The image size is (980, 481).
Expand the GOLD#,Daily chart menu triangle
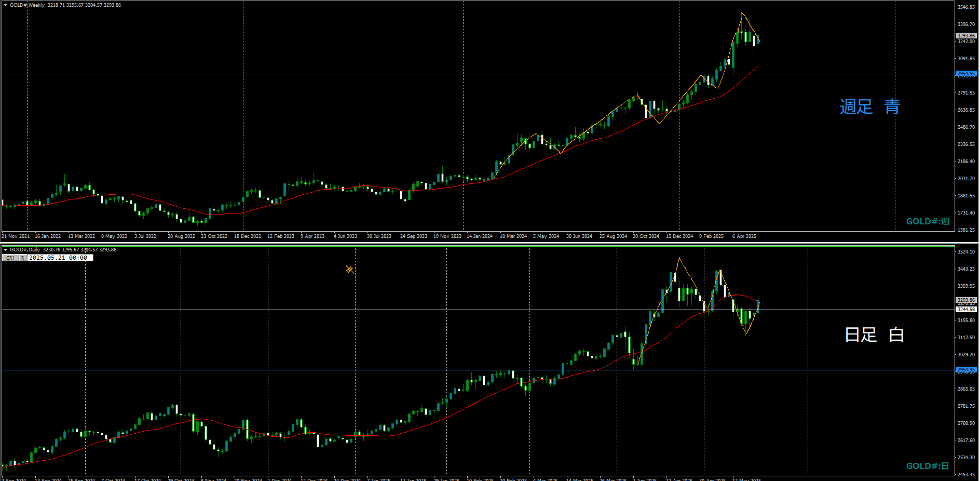tap(5, 250)
